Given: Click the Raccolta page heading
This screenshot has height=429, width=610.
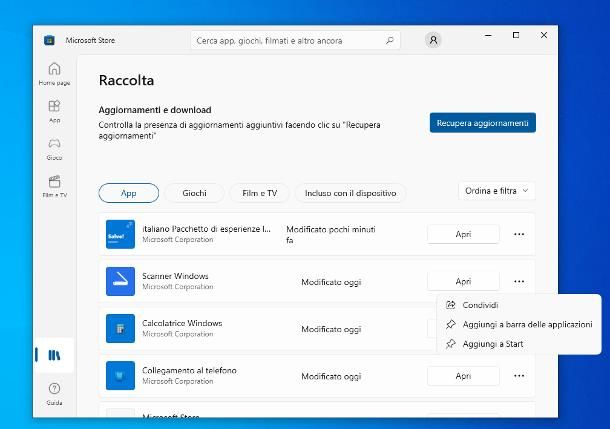Looking at the screenshot, I should 126,81.
